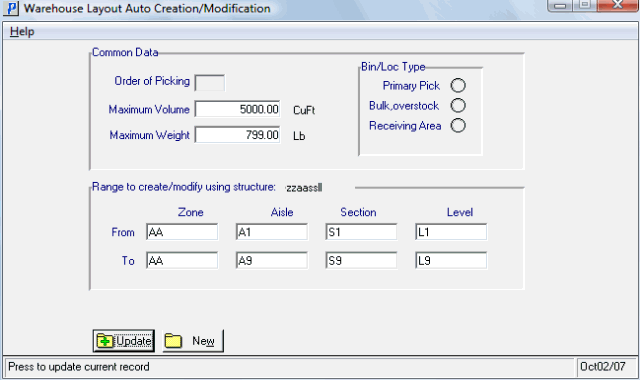Viewport: 640px width, 380px height.
Task: Select the Bulk,overstock radio button
Action: tap(458, 105)
